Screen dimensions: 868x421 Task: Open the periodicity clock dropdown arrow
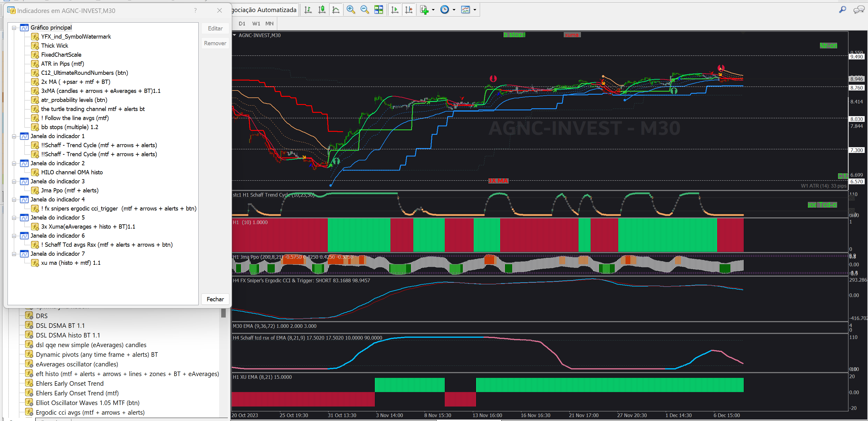[x=454, y=10]
